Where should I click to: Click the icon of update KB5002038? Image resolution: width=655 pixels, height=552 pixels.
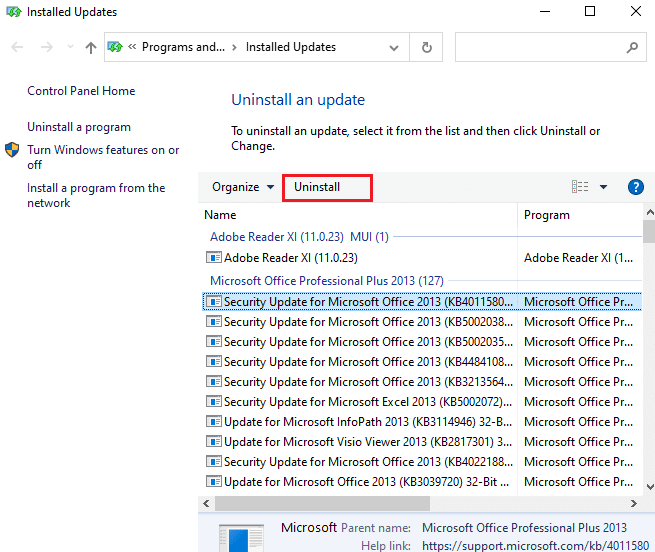213,322
